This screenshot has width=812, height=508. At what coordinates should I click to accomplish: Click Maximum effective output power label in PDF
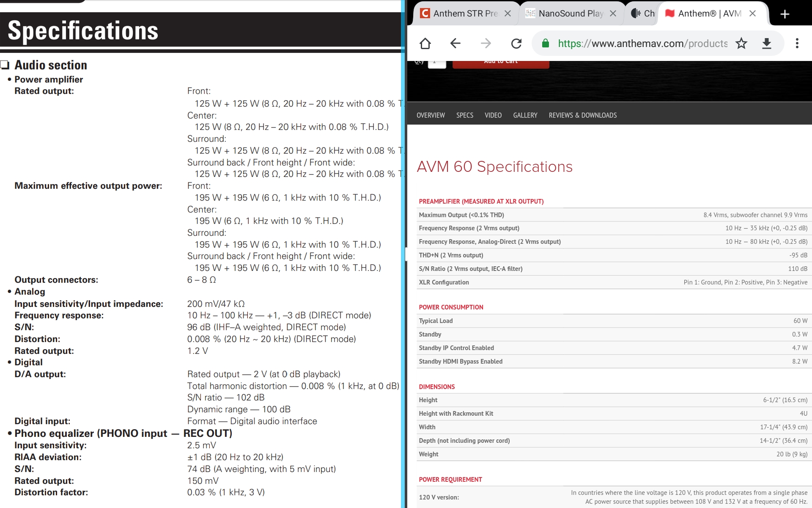(x=88, y=186)
